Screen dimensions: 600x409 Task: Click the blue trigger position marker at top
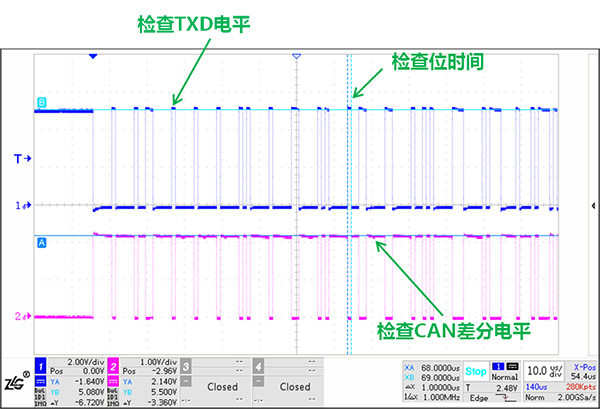click(x=93, y=57)
